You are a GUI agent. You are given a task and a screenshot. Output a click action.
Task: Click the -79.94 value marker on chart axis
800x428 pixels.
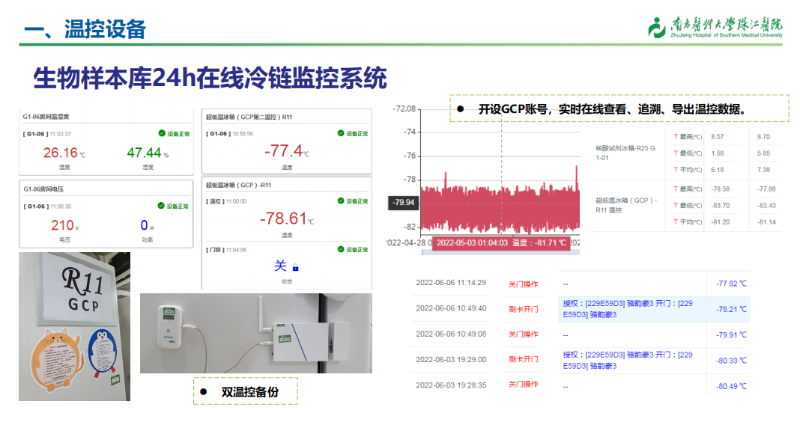point(403,202)
